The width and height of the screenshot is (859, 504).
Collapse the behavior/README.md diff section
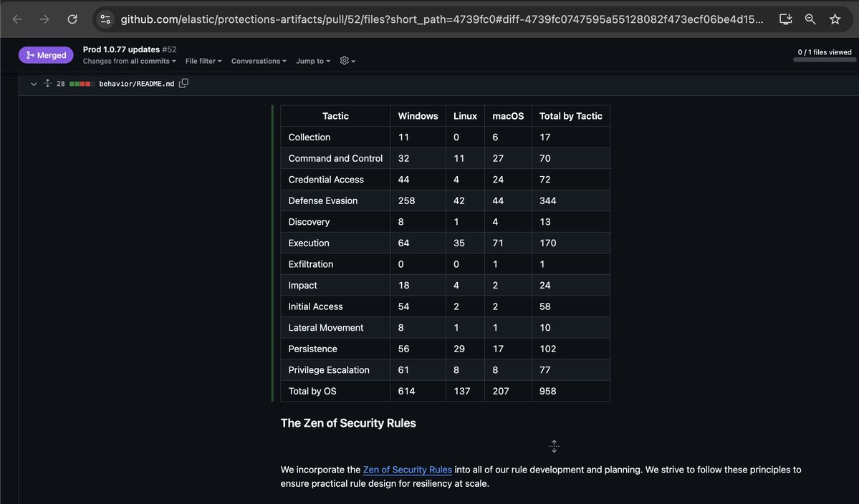coord(33,83)
